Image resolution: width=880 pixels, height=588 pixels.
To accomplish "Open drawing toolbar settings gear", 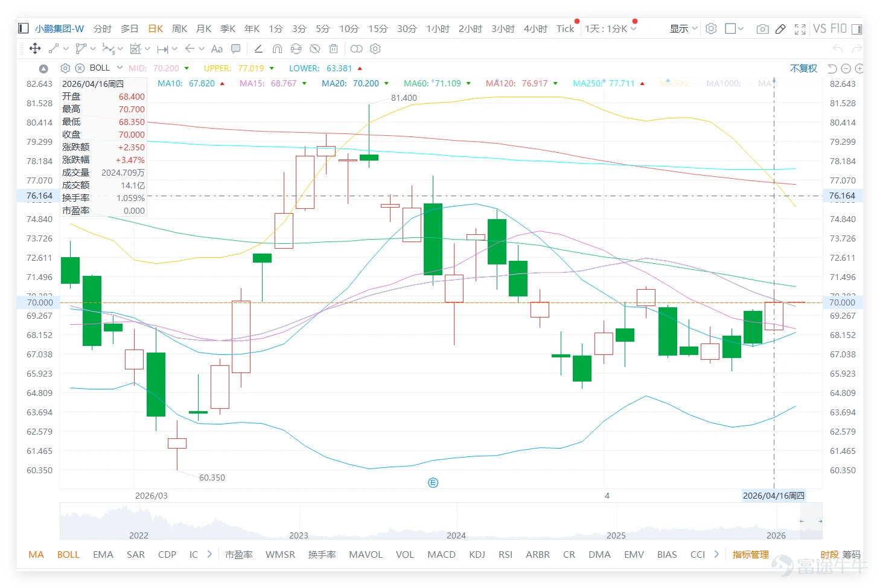I will tap(375, 49).
